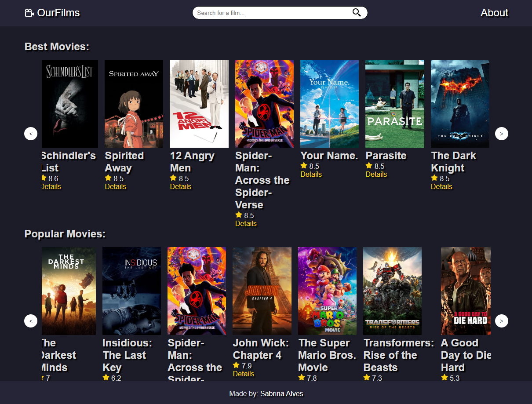Click the OurFilms film camera logo icon
The image size is (532, 404).
[x=29, y=13]
